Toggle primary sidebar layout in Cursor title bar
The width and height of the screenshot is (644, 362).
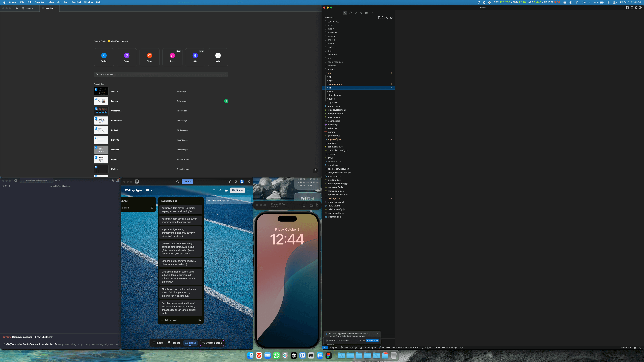[x=627, y=8]
